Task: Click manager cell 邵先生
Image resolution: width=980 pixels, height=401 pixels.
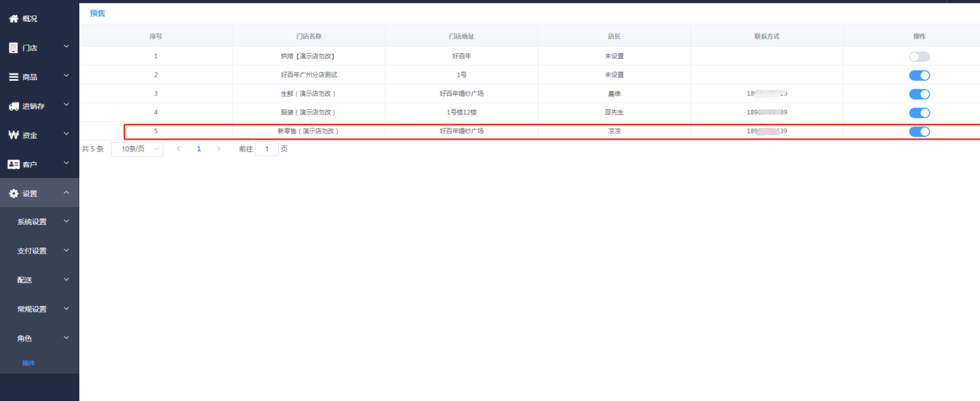Action: coord(614,112)
